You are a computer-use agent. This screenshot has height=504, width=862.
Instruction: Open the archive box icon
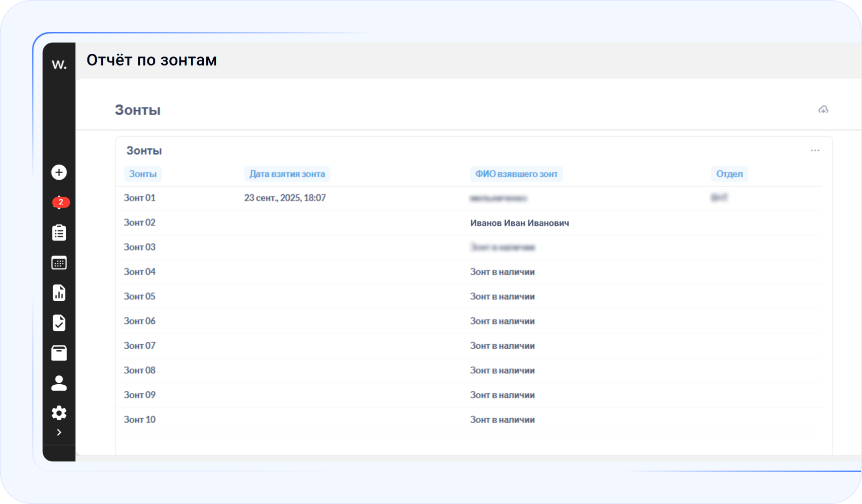pos(59,353)
